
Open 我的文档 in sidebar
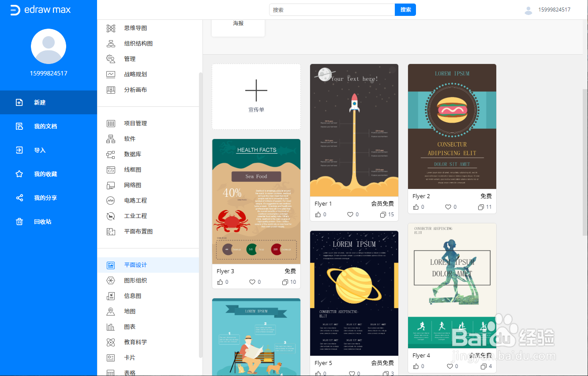(x=49, y=126)
